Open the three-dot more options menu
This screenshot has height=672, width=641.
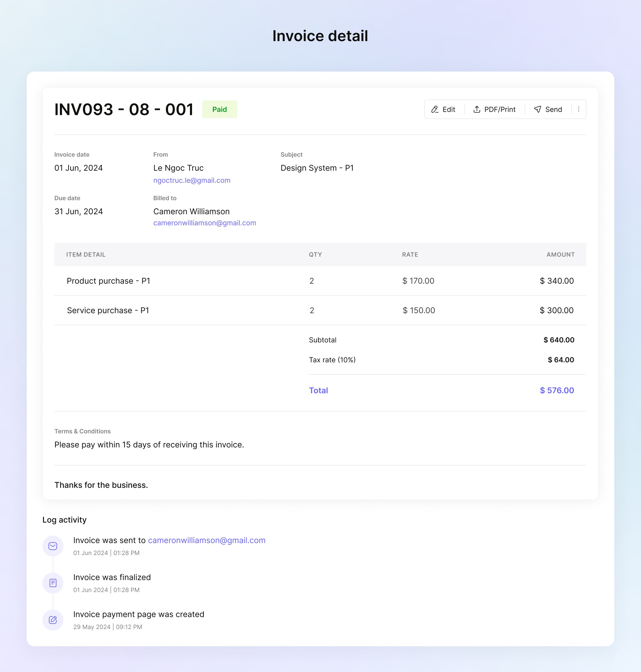click(x=579, y=109)
